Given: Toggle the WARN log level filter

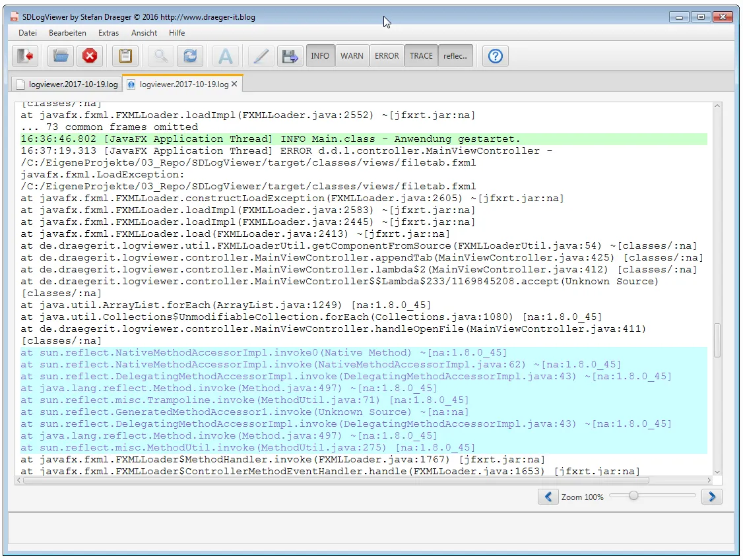Looking at the screenshot, I should click(352, 56).
